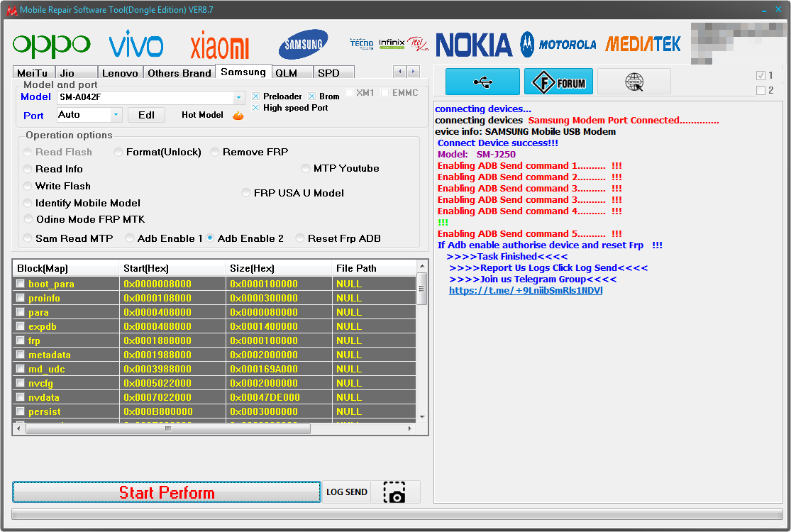Switch to the QLM tab
Image resolution: width=791 pixels, height=532 pixels.
[292, 72]
